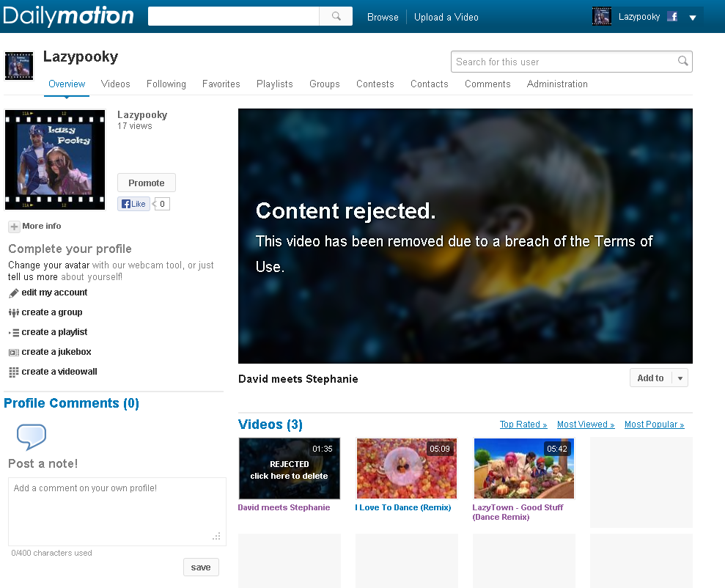This screenshot has height=588, width=725.
Task: Open the Administration tab
Action: (557, 84)
